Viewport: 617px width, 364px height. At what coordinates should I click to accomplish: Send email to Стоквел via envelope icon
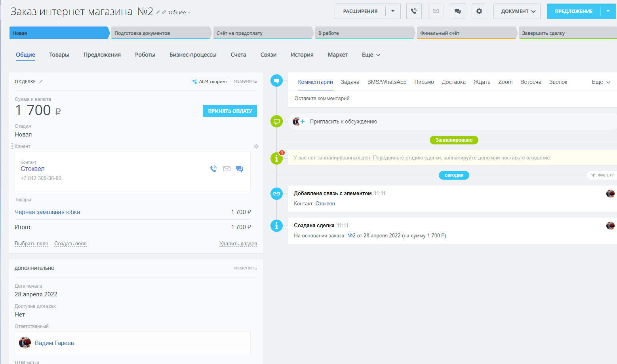click(227, 169)
